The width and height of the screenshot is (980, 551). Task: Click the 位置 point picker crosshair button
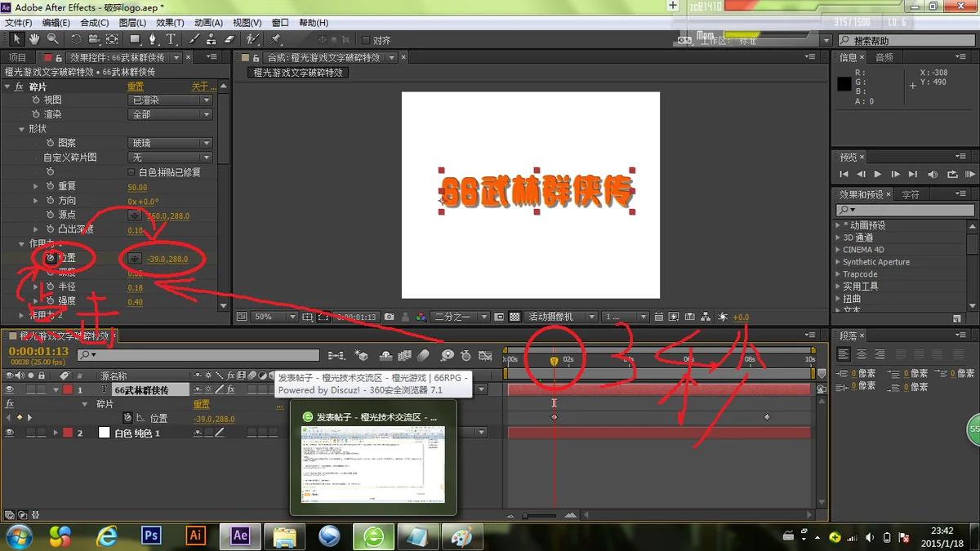pyautogui.click(x=135, y=259)
